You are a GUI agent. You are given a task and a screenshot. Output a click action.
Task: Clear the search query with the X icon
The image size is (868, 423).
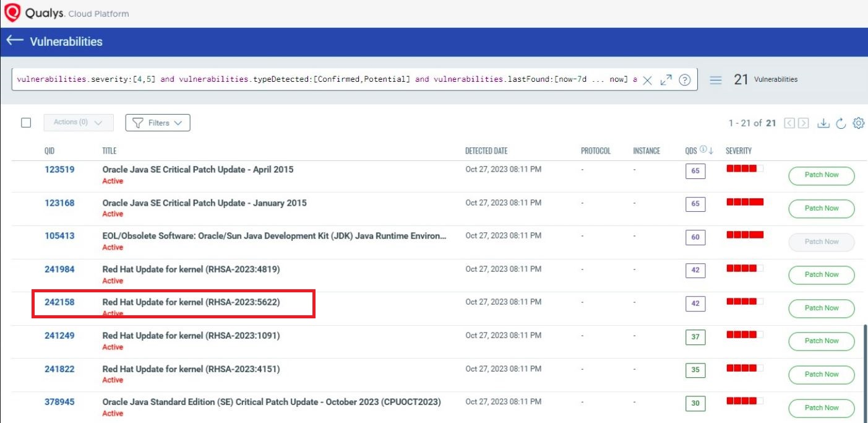click(x=647, y=80)
